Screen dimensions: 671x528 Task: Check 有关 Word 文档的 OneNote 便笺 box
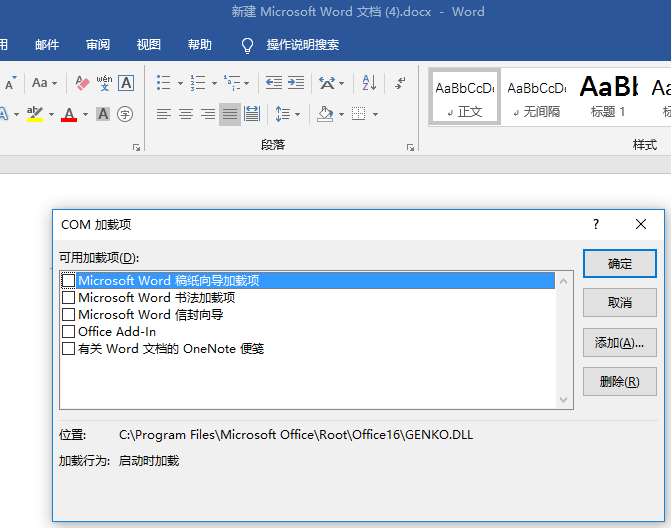pyautogui.click(x=68, y=349)
